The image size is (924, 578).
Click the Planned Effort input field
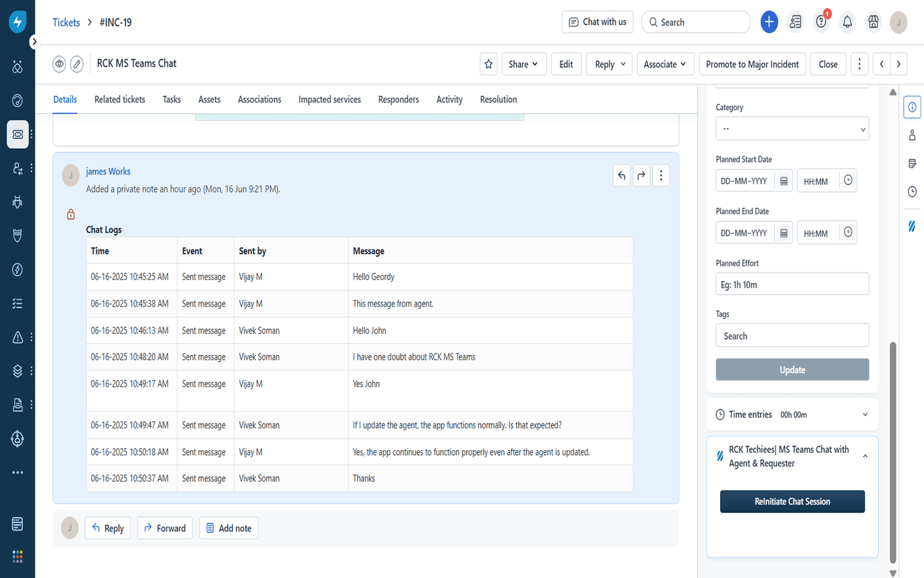(x=792, y=284)
